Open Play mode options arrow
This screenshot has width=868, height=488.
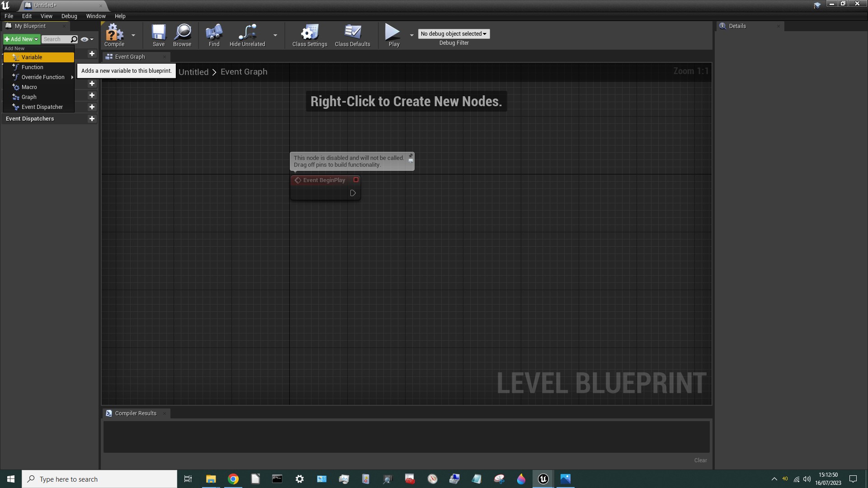pyautogui.click(x=411, y=35)
